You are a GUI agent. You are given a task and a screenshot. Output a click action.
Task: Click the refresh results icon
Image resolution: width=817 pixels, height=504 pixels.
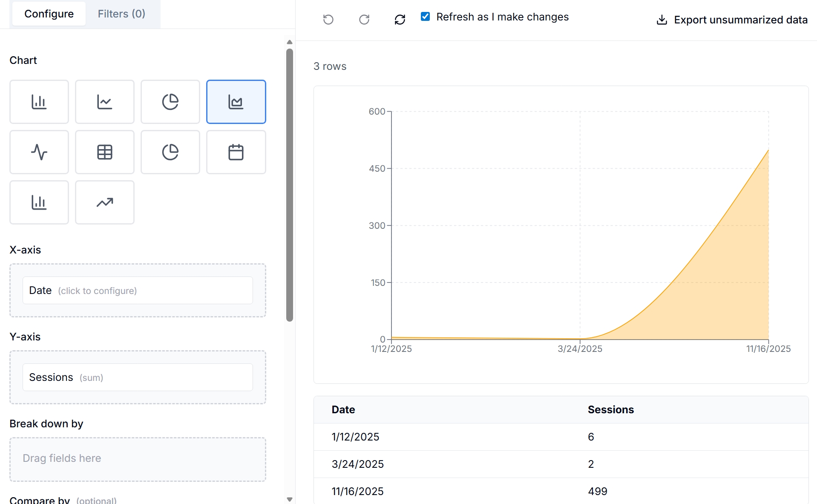[400, 19]
